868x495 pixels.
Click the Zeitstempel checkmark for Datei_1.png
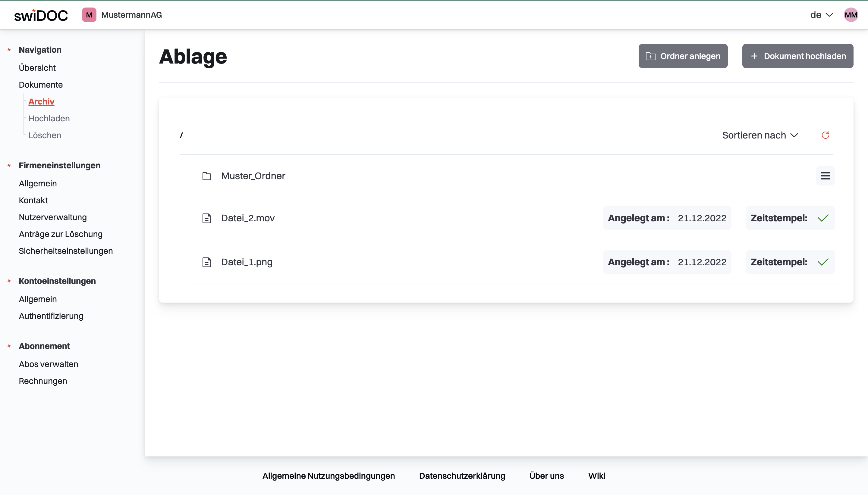pos(823,262)
